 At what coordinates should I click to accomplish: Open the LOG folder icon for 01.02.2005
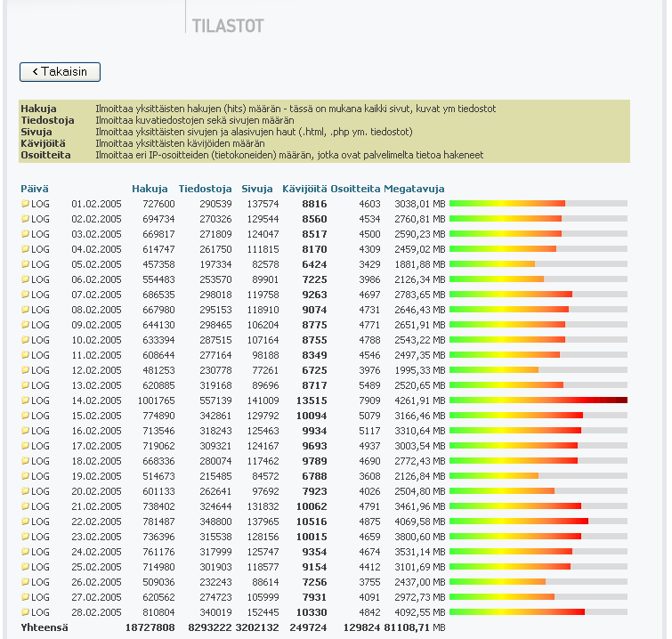(x=25, y=204)
